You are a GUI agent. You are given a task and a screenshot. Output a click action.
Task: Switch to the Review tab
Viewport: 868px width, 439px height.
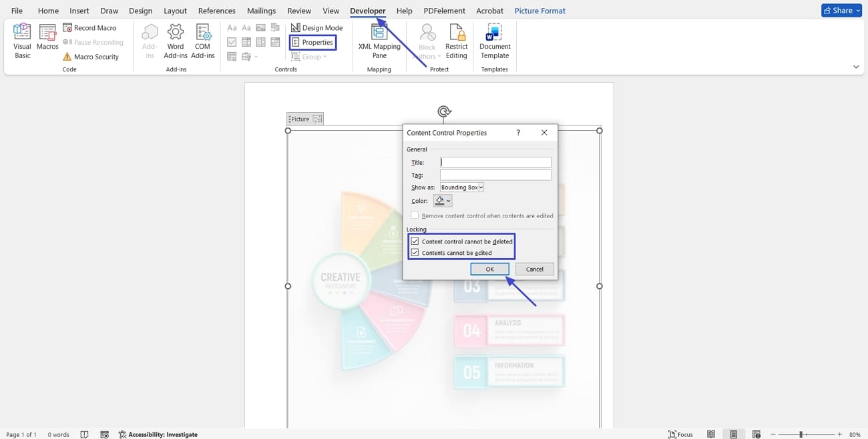pyautogui.click(x=299, y=11)
